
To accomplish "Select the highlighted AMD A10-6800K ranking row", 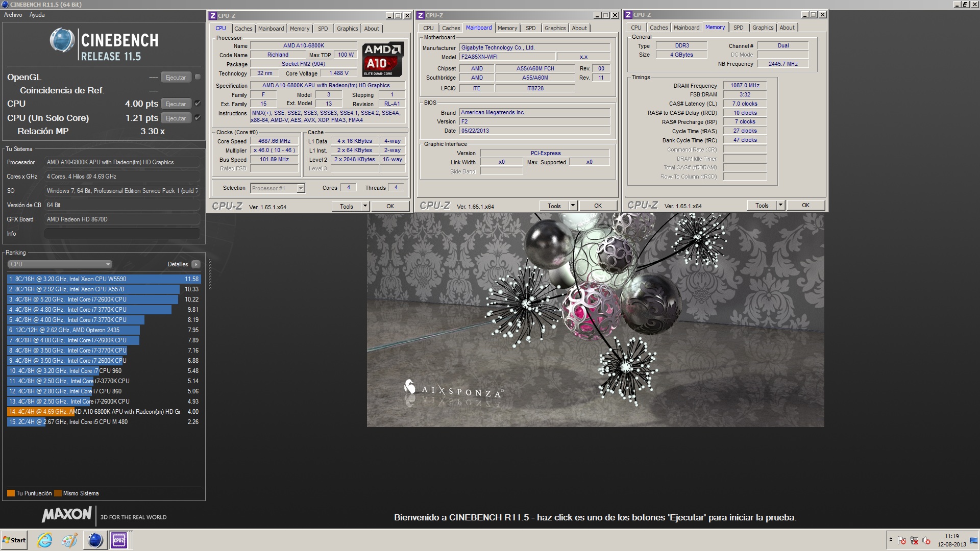I will (x=104, y=412).
